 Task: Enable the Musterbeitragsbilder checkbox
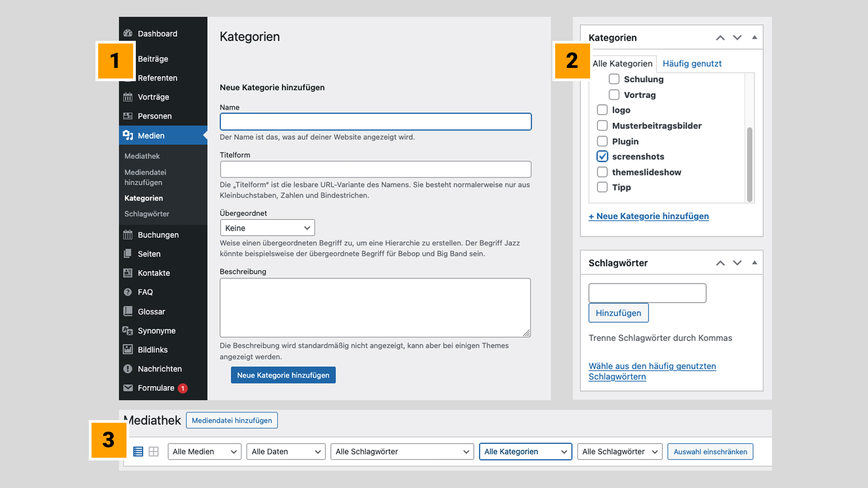pos(602,126)
